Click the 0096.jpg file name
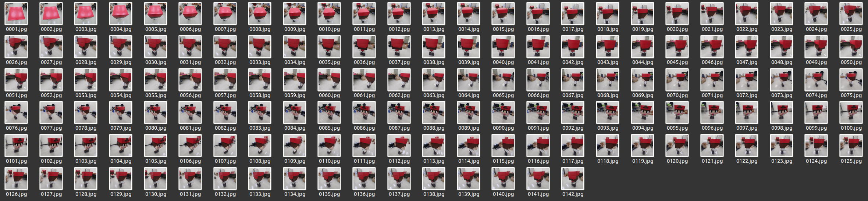This screenshot has height=201, width=868. 712,128
